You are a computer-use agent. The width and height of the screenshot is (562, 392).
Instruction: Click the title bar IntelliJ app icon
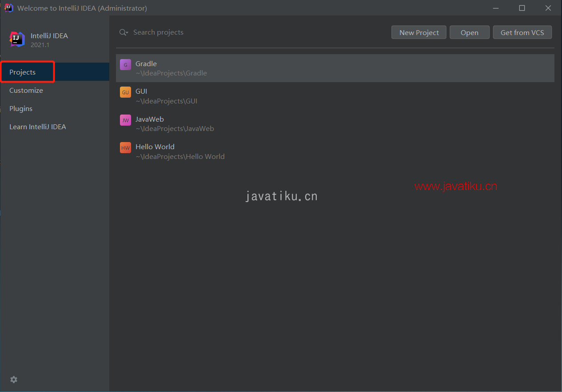tap(8, 8)
